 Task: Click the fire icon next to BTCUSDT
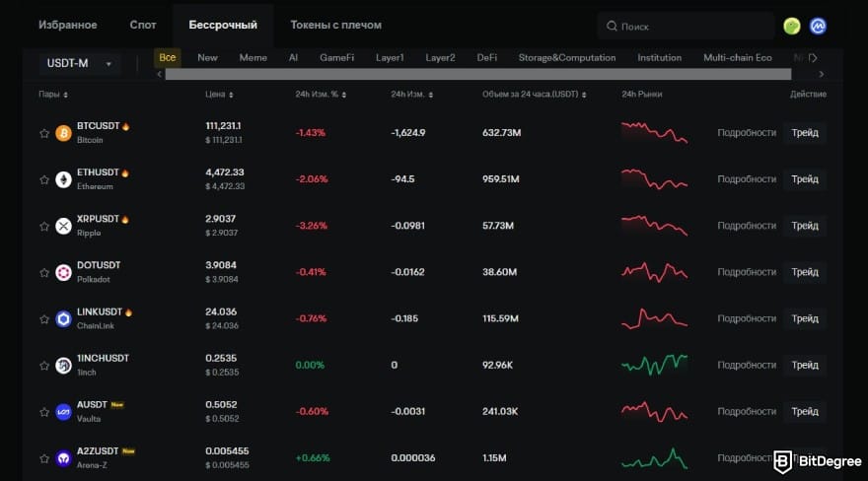click(x=125, y=126)
